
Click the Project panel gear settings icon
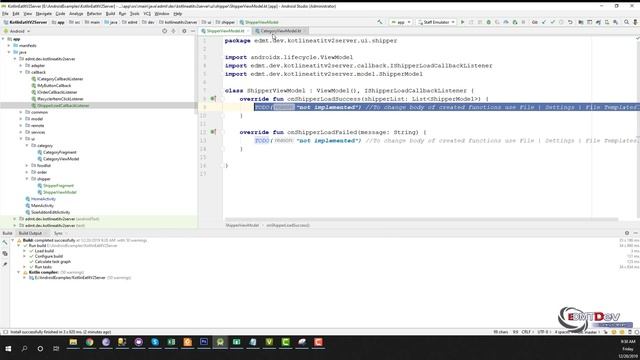click(184, 31)
